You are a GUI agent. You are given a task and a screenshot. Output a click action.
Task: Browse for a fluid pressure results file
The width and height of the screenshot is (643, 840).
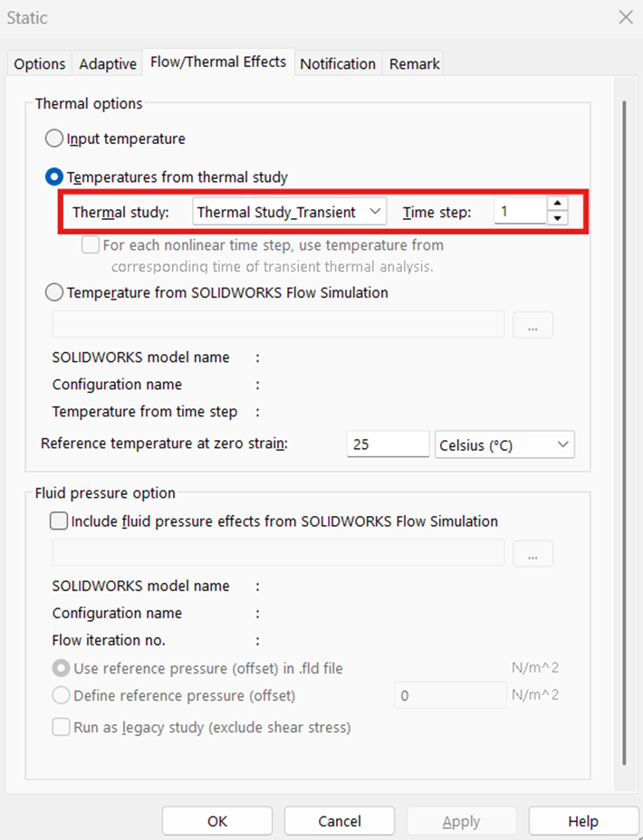[533, 553]
